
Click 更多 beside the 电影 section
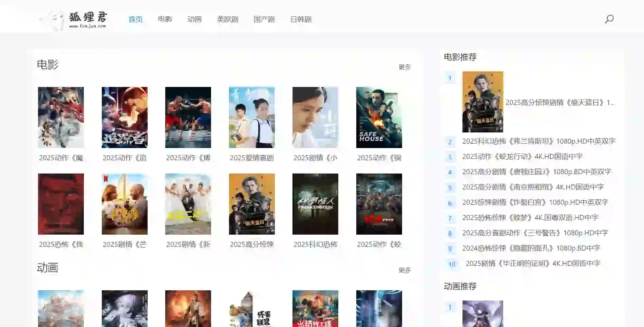(404, 67)
